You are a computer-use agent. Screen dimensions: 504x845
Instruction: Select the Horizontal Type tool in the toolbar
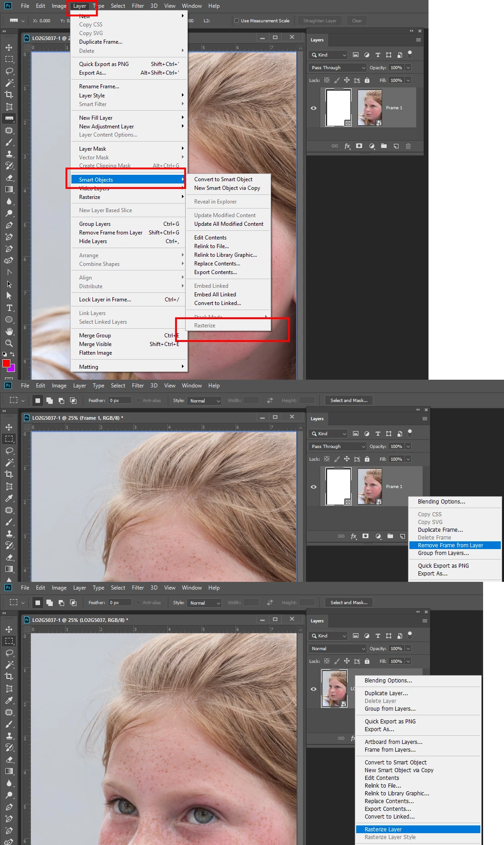(x=9, y=308)
